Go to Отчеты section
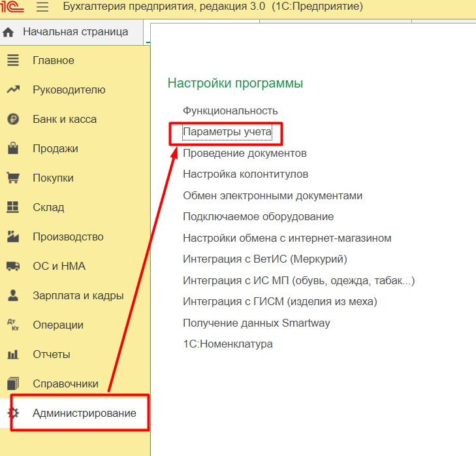This screenshot has width=476, height=456. click(52, 354)
